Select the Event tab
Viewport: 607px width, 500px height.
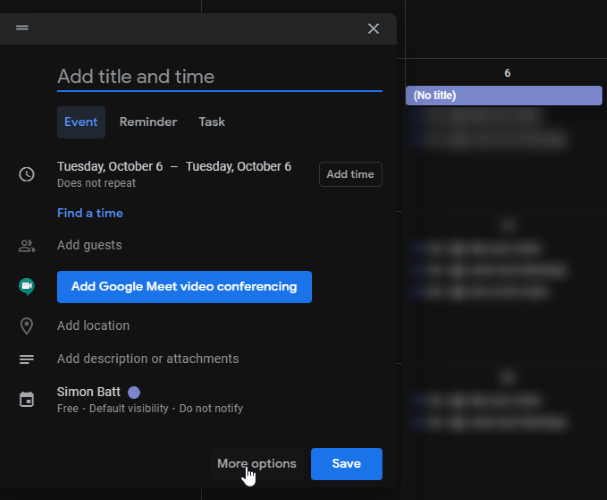[x=81, y=122]
